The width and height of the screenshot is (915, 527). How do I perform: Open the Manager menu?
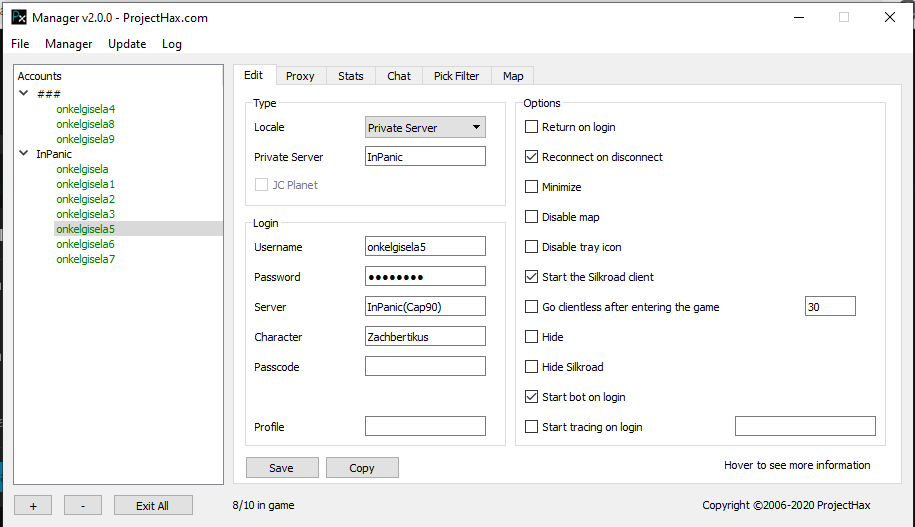click(x=68, y=44)
